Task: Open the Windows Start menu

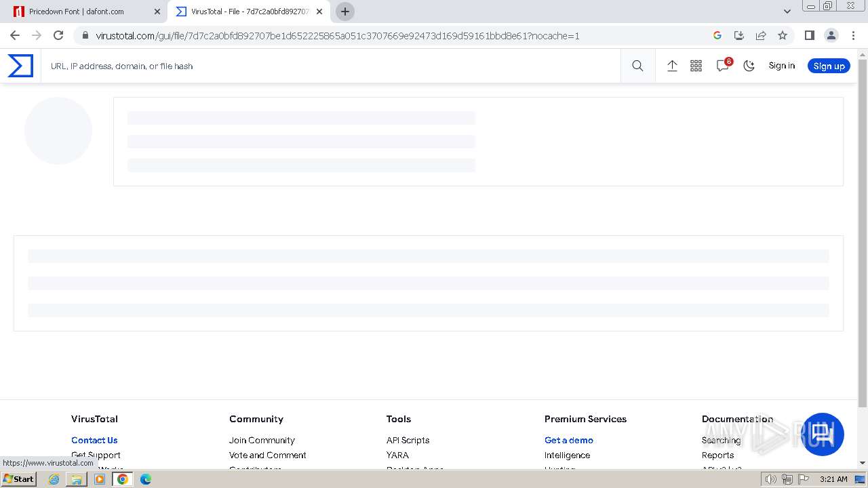Action: click(18, 479)
